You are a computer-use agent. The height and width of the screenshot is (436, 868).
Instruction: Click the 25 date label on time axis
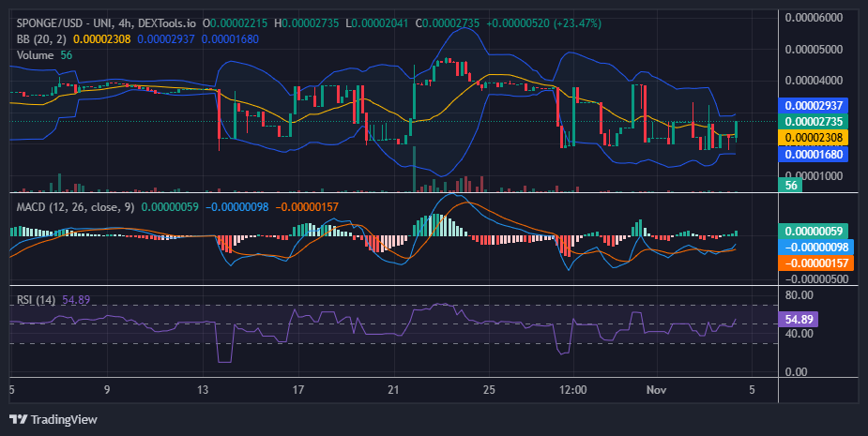click(489, 389)
